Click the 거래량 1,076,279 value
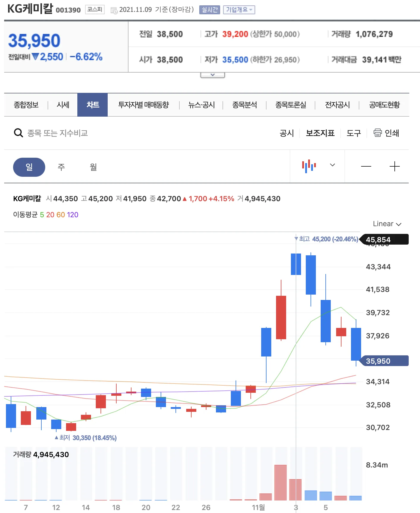Screen dimensions: 420x513 pos(374,34)
